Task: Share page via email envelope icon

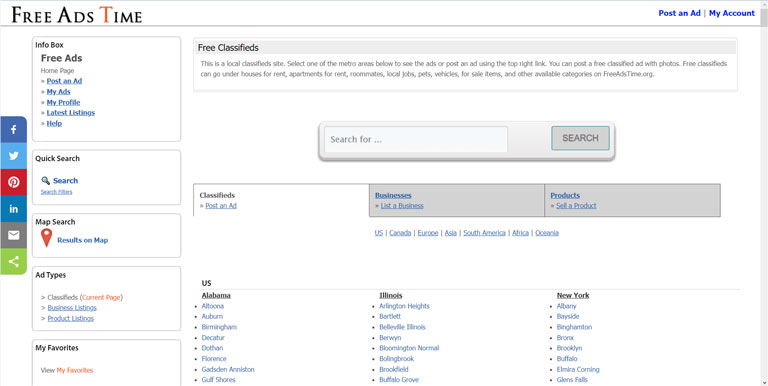Action: [x=13, y=236]
